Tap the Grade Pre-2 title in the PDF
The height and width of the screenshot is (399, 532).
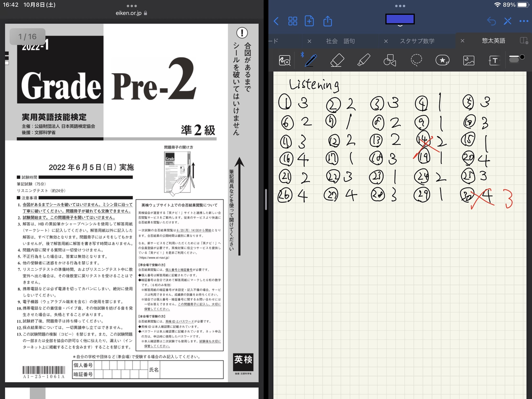[x=108, y=81]
